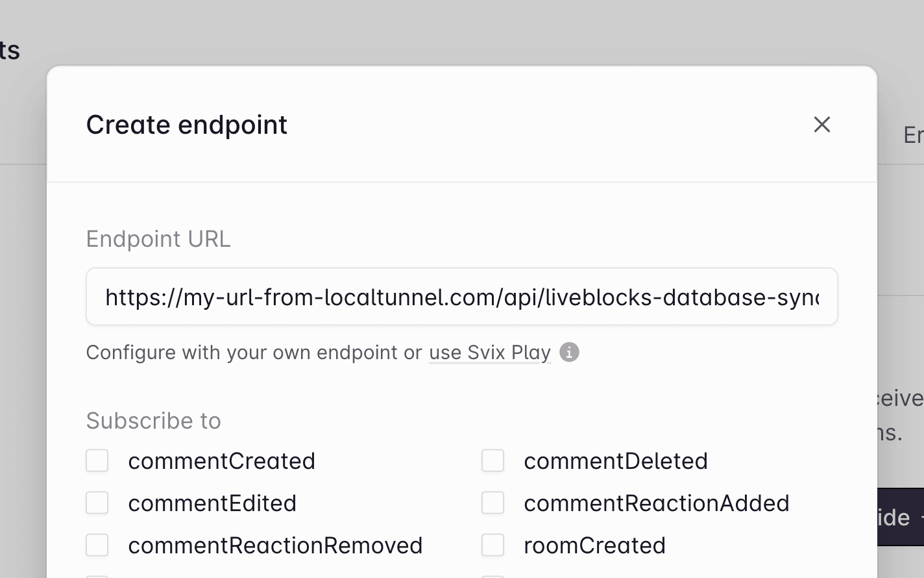Viewport: 924px width, 578px height.
Task: Click the Endpoint URL input field
Action: (462, 296)
